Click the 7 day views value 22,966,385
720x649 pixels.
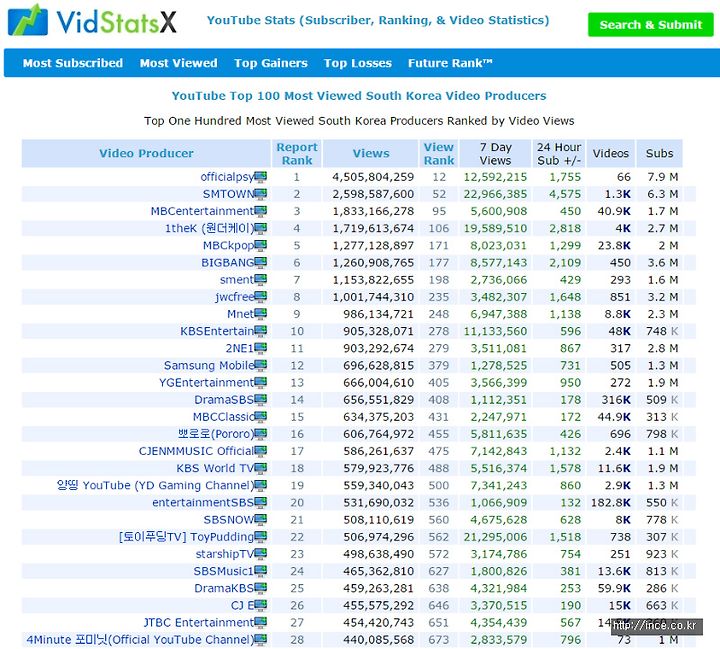495,194
